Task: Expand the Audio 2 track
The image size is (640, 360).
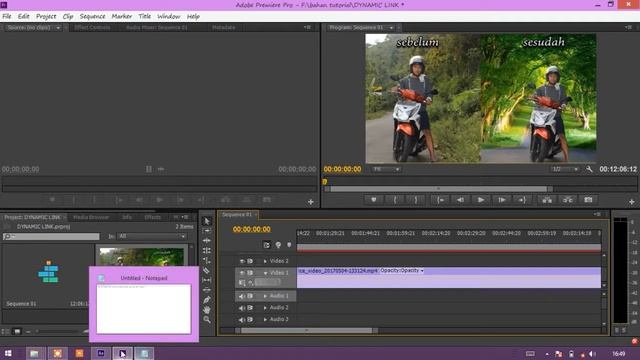Action: (265, 308)
